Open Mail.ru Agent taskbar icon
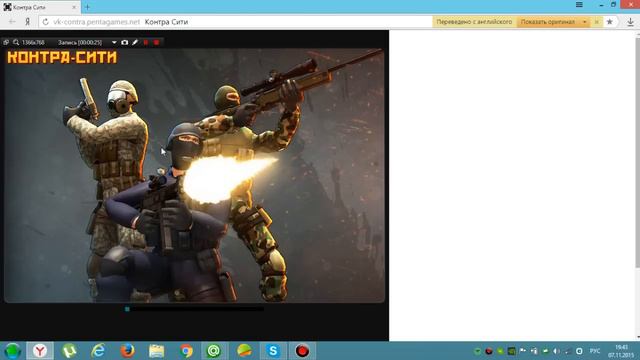Screen dimensions: 640x360 (x=214, y=351)
